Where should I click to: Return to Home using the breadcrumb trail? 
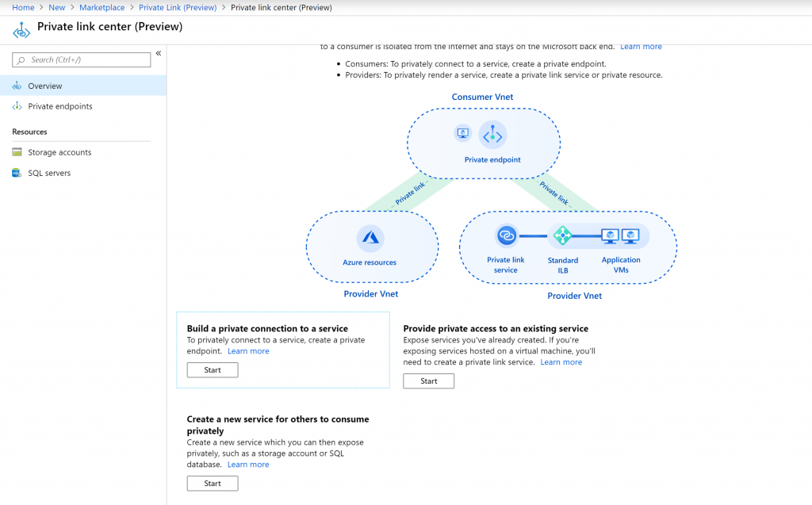tap(23, 7)
